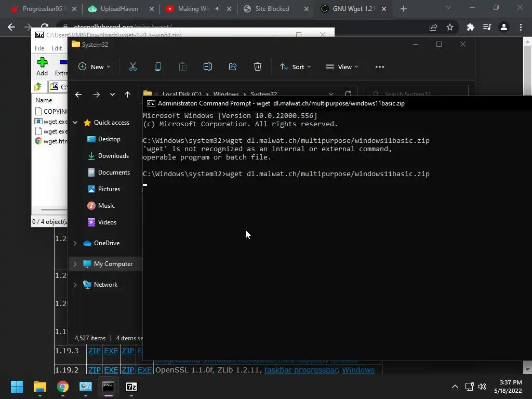Viewport: 532px width, 399px height.
Task: Open recent locations chevron in Explorer navigation
Action: 112,95
